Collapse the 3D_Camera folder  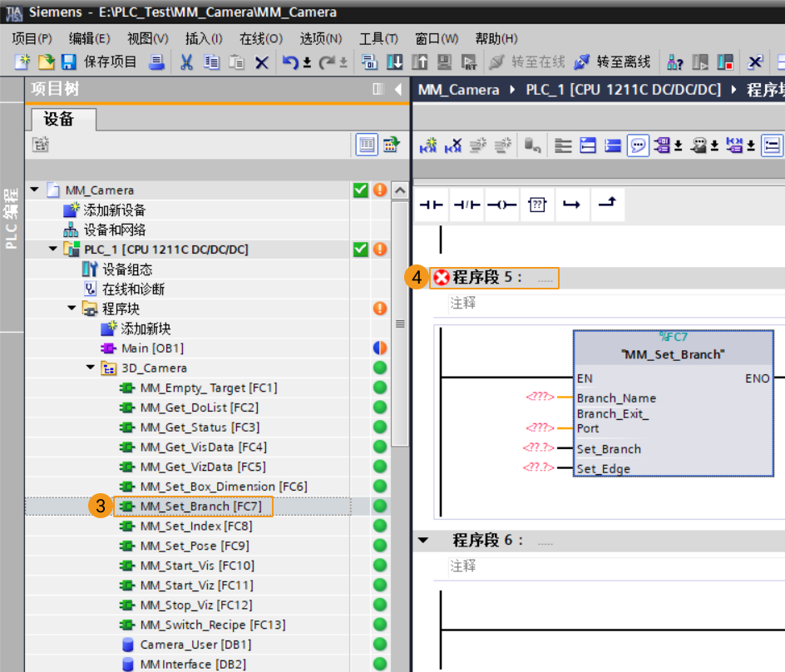click(91, 367)
